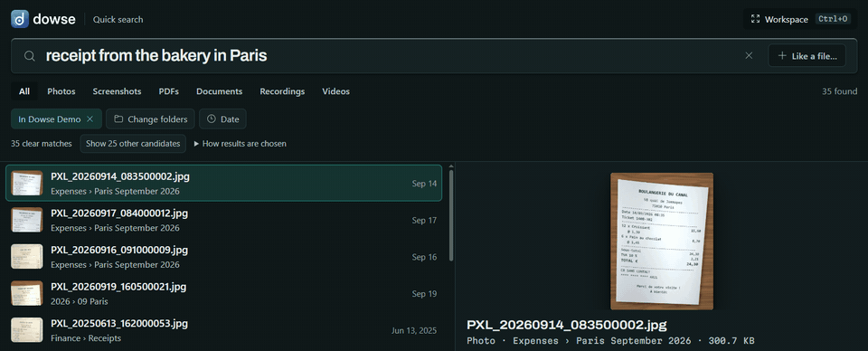Image resolution: width=868 pixels, height=351 pixels.
Task: Clear the search query with the X icon
Action: [x=749, y=55]
